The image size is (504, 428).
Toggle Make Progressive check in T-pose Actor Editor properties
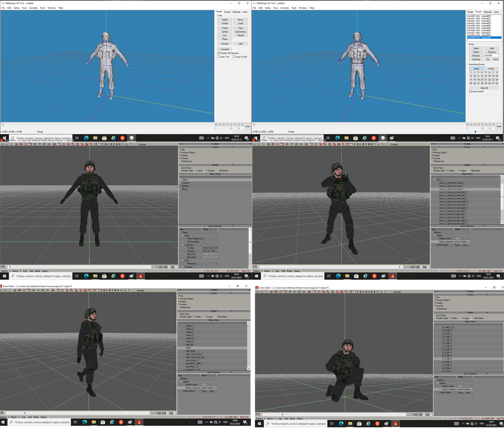click(x=204, y=239)
